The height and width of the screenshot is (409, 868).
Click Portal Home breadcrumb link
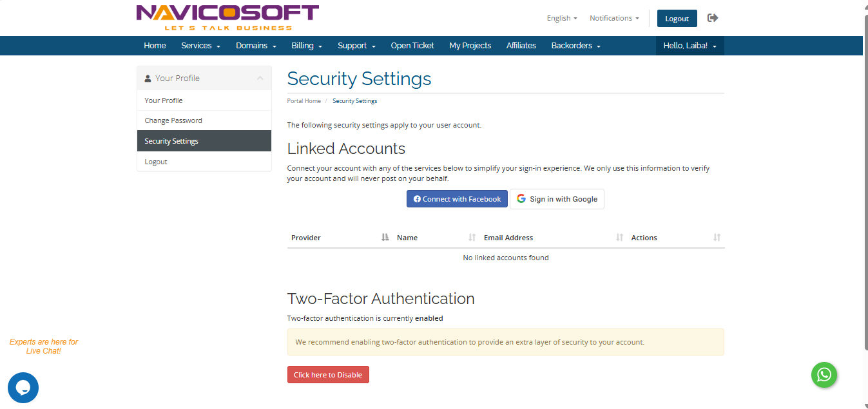click(x=304, y=101)
